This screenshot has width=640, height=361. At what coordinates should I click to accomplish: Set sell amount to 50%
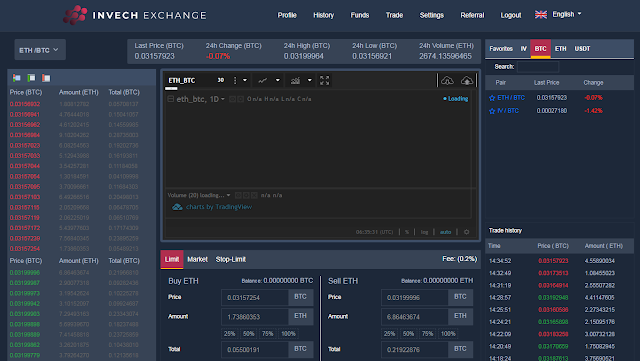(409, 334)
